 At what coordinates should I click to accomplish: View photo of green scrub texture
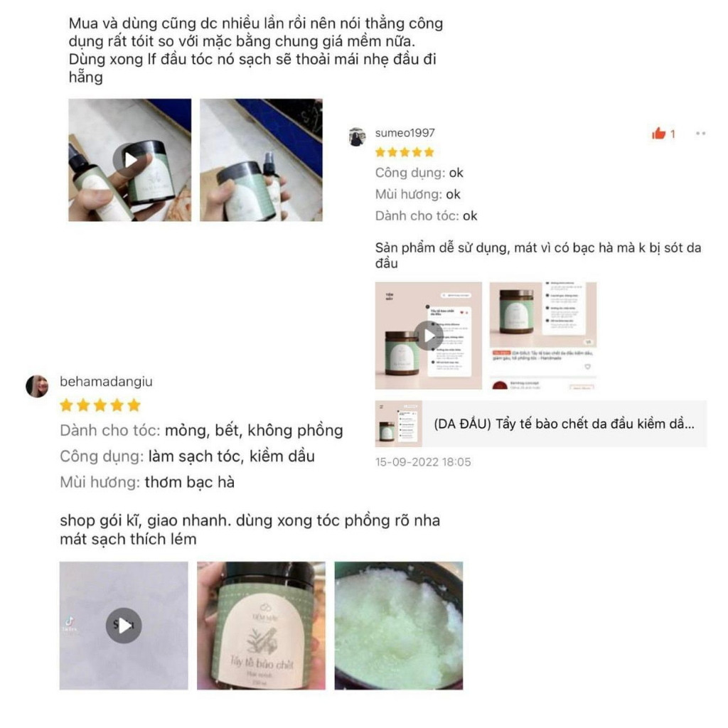[399, 626]
